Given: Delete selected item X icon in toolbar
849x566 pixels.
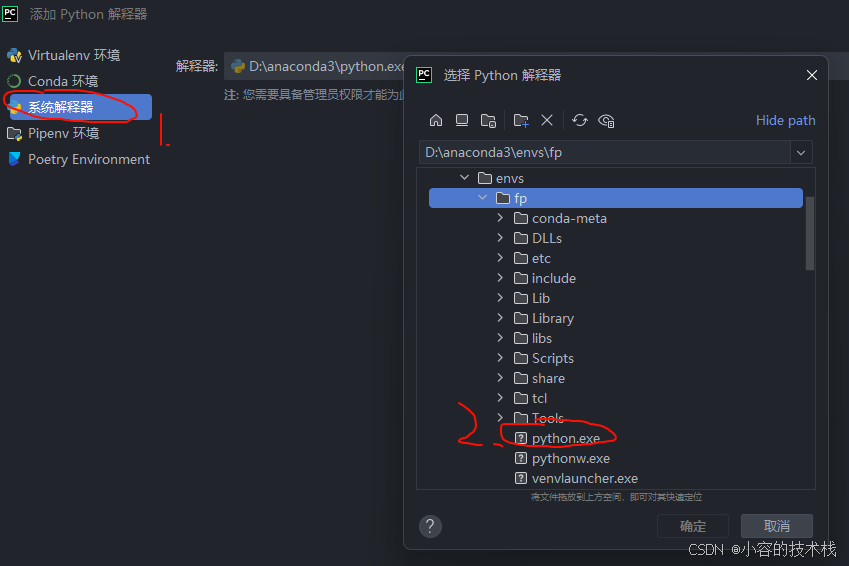Looking at the screenshot, I should [x=547, y=120].
